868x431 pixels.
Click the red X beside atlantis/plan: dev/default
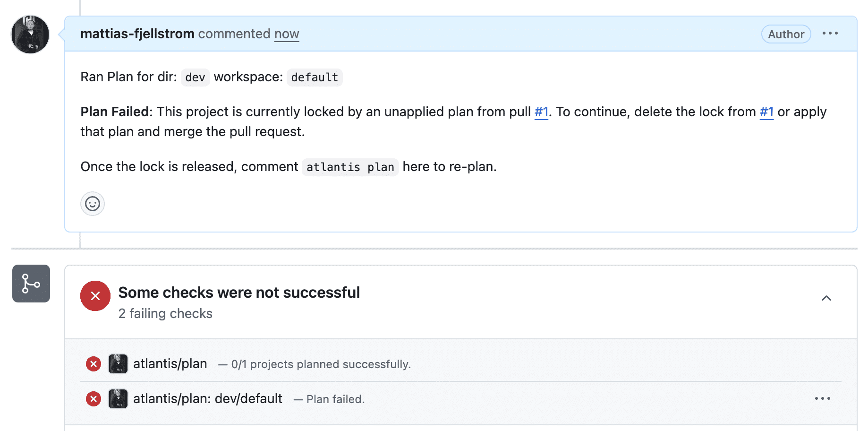pos(94,399)
